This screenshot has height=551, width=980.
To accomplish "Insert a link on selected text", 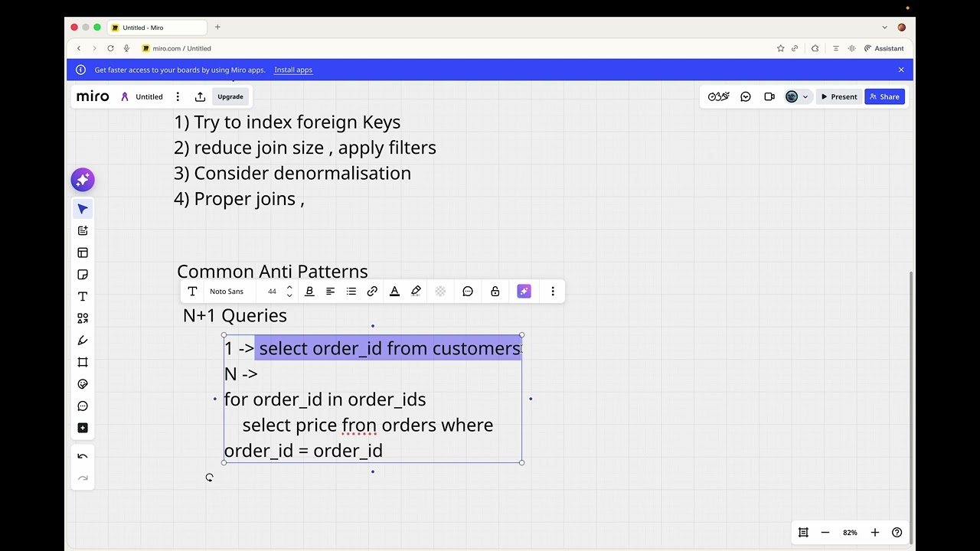I will pyautogui.click(x=372, y=292).
